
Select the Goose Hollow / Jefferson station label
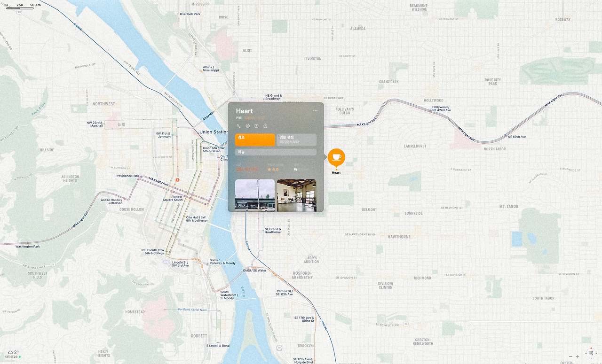[x=111, y=201]
